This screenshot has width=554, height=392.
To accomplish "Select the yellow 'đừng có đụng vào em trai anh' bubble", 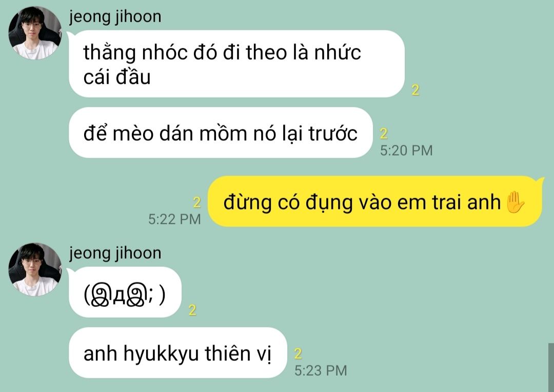I will point(375,202).
